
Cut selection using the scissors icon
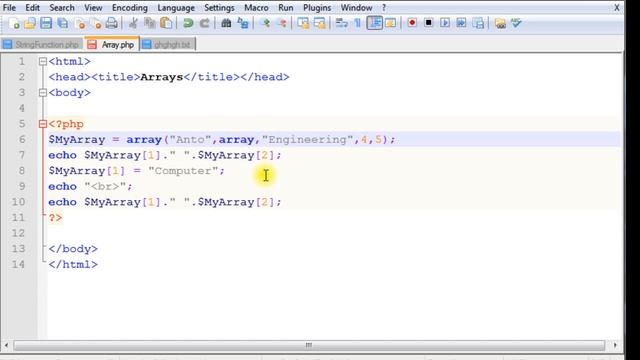(x=133, y=23)
